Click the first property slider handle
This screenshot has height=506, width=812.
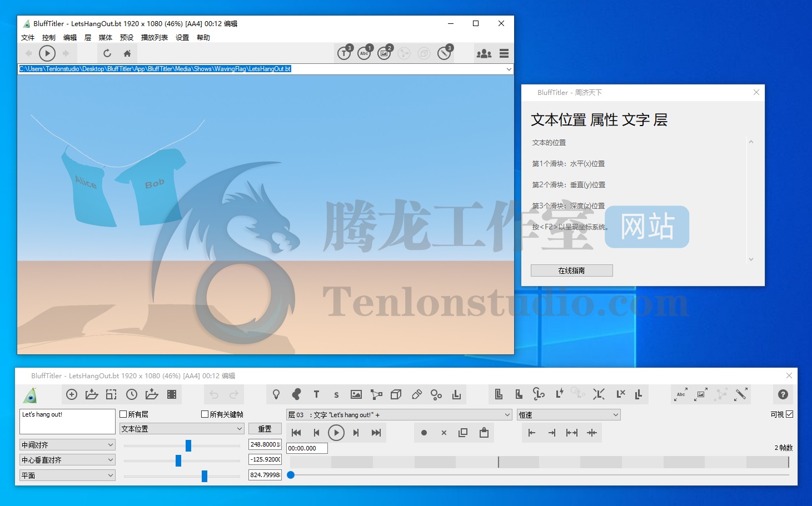(188, 445)
